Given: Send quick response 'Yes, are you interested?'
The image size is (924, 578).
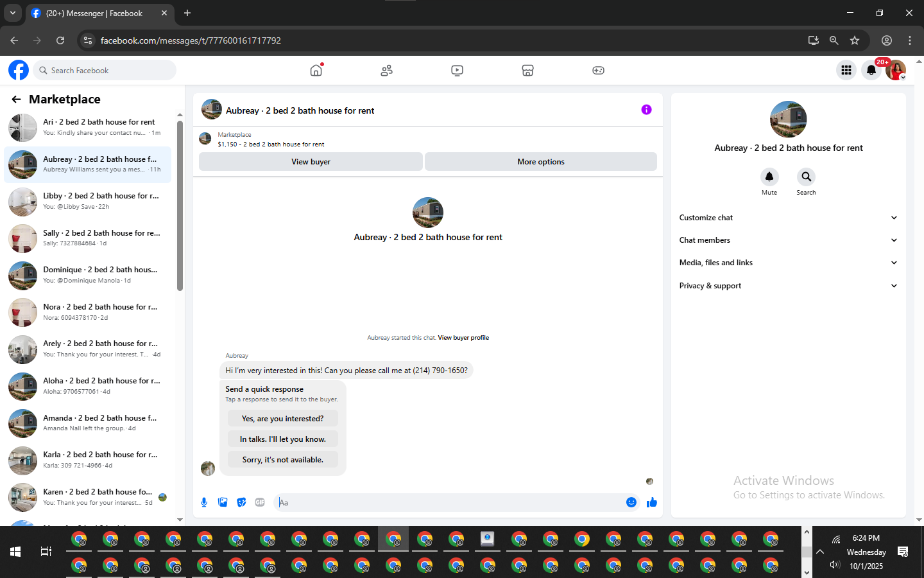Looking at the screenshot, I should (282, 419).
